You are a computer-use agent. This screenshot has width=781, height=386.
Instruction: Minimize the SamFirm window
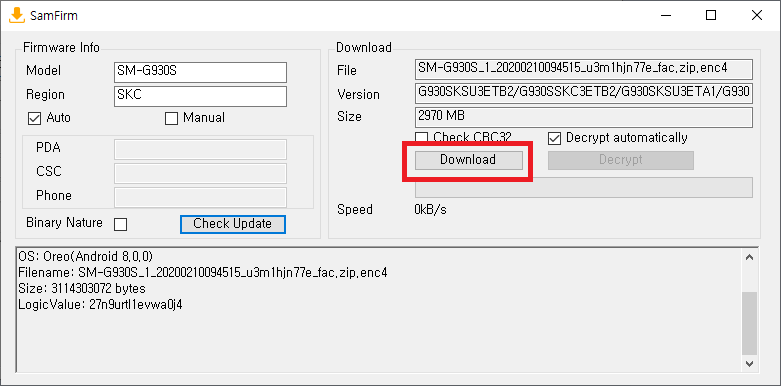coord(666,15)
